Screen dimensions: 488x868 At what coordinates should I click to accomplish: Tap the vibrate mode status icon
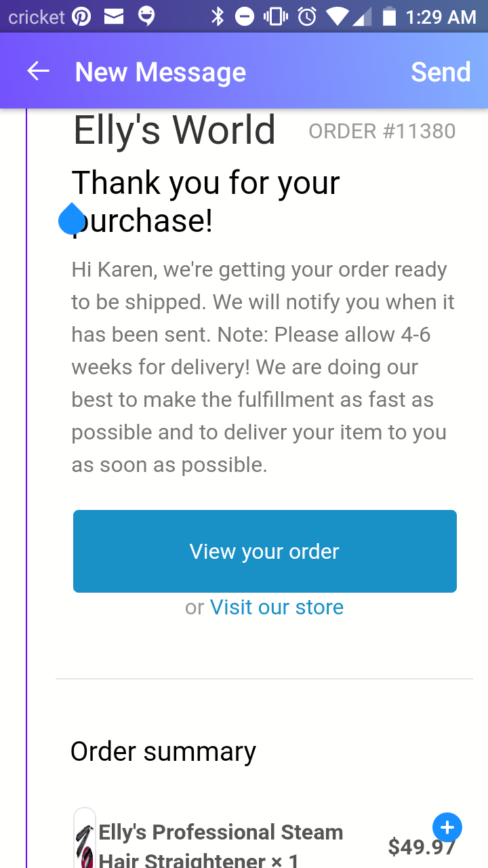(x=276, y=16)
